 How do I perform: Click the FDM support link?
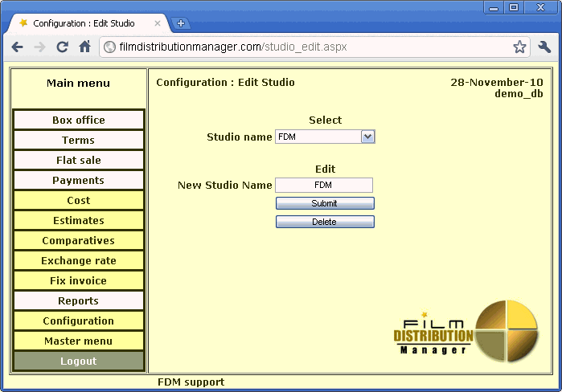[x=191, y=382]
